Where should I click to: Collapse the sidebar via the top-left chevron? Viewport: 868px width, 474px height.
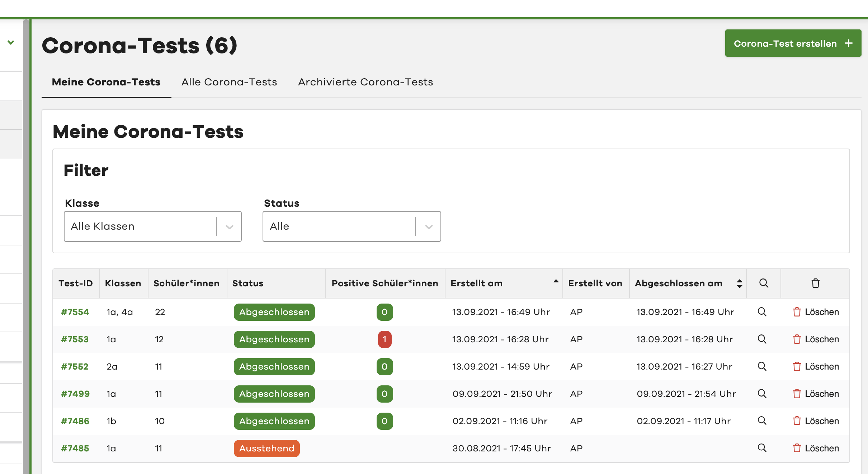11,42
